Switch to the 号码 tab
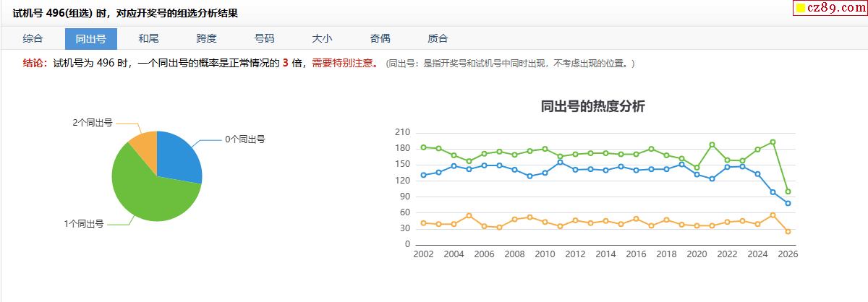 coord(264,39)
